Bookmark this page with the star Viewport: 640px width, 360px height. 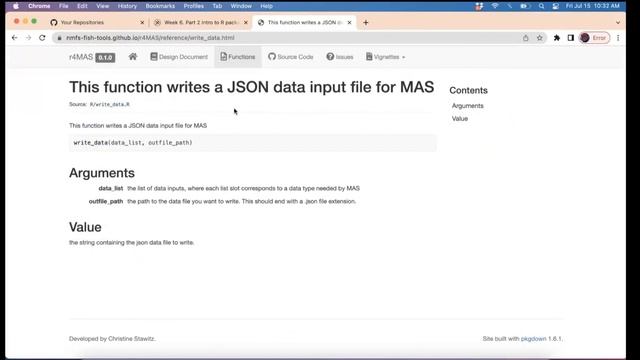[x=540, y=38]
